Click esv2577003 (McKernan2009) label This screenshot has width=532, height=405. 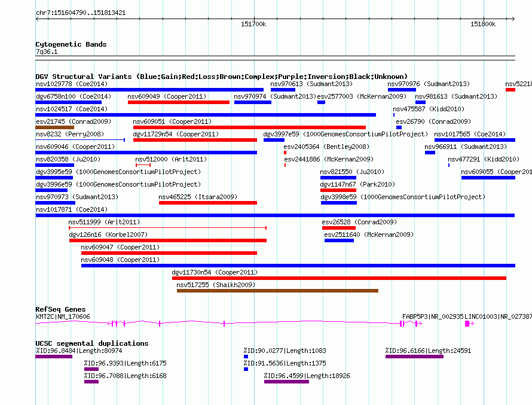coord(362,96)
